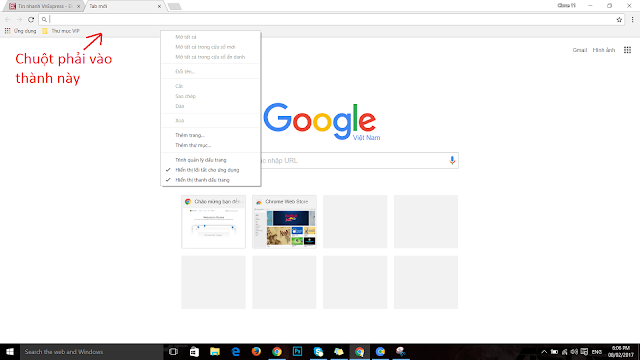Open the Thư mục VIP bookmark folder

coord(61,31)
